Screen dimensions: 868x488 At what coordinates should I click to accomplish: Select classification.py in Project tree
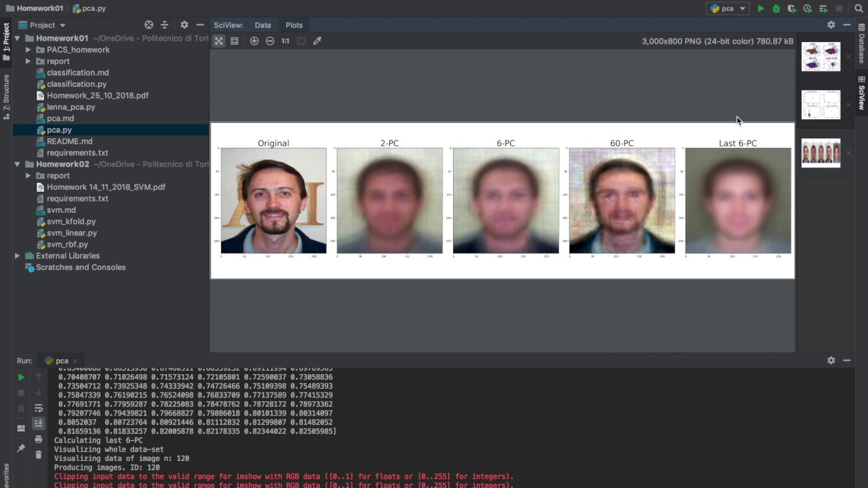click(77, 84)
